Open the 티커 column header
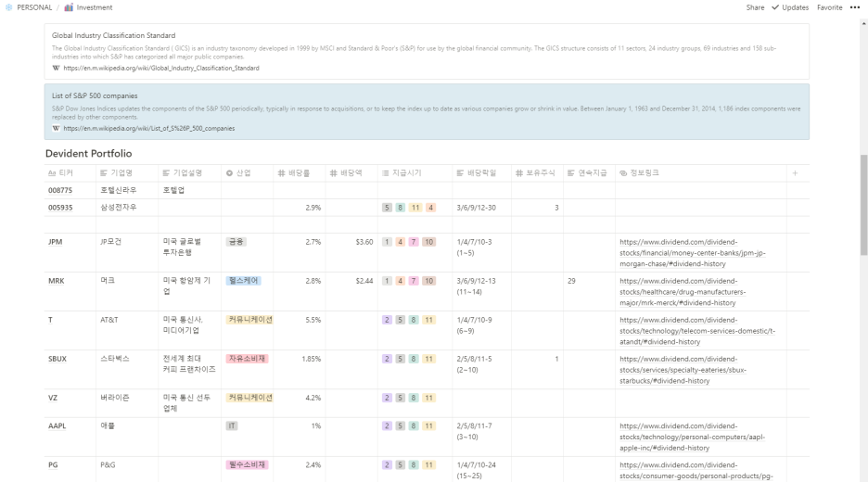 [70, 173]
